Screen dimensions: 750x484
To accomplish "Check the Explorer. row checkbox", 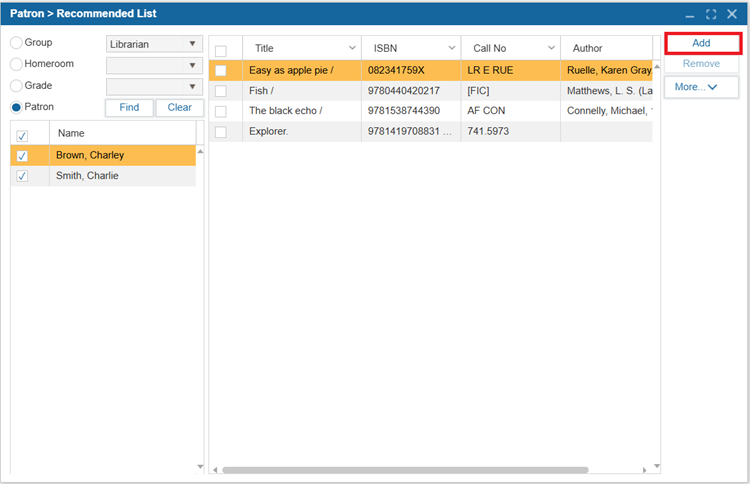I will tap(221, 132).
